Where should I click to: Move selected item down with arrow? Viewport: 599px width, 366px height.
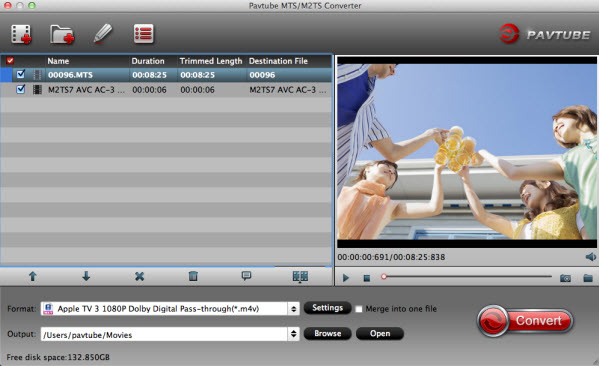click(x=86, y=276)
